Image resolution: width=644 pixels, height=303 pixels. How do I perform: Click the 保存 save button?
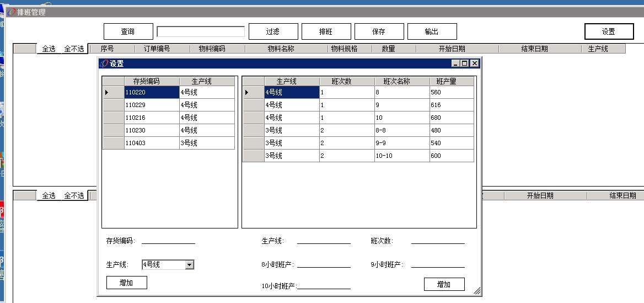pos(379,31)
